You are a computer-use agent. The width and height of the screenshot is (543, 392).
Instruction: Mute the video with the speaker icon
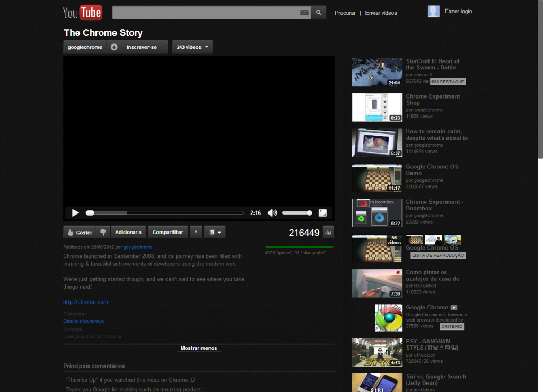tap(272, 213)
